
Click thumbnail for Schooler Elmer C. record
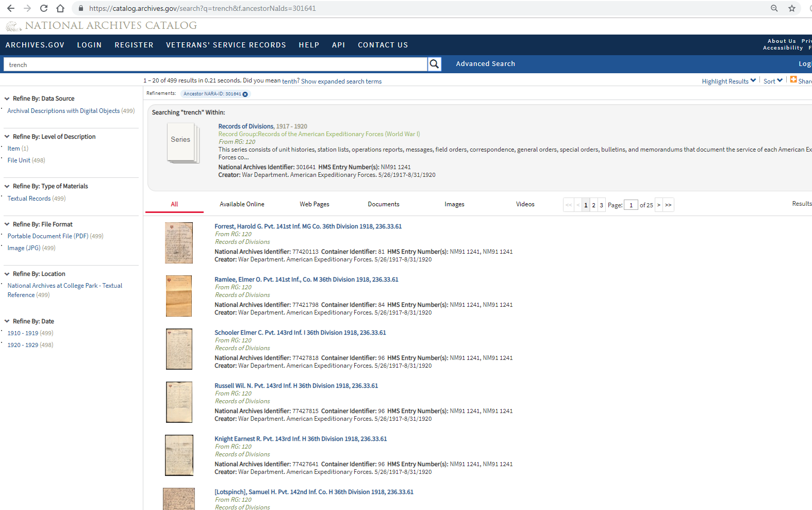(x=179, y=349)
